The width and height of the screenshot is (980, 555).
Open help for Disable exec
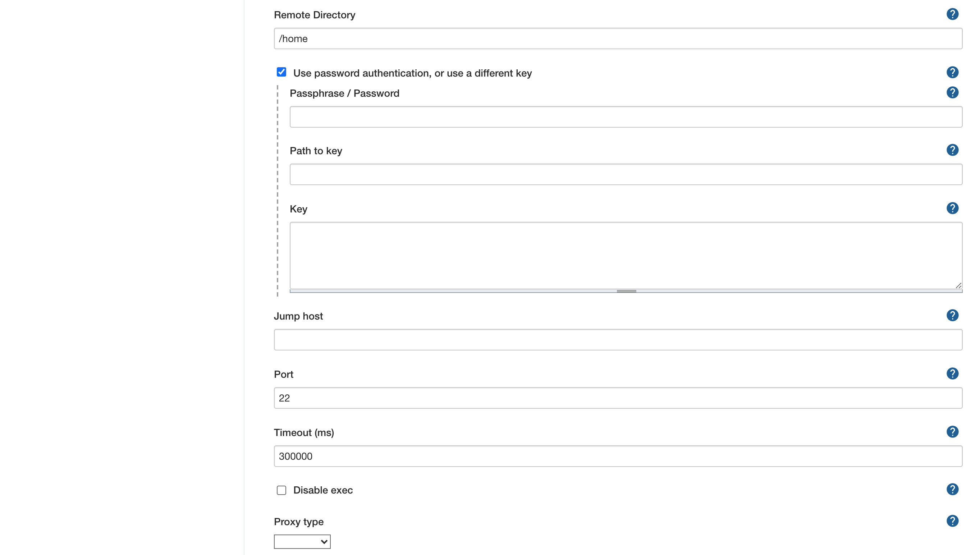(952, 490)
